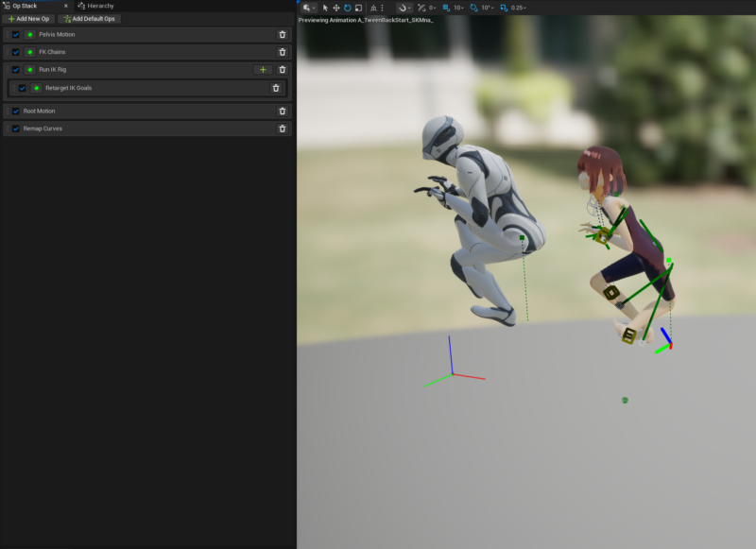Screen dimensions: 756x549
Task: Disable the Pelvis Motion checkbox
Action: point(16,35)
